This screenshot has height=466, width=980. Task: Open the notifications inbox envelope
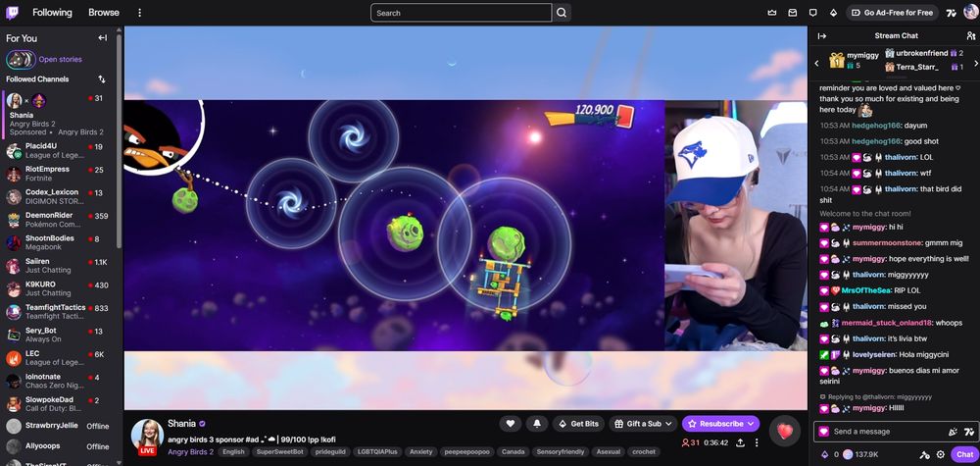coord(793,13)
